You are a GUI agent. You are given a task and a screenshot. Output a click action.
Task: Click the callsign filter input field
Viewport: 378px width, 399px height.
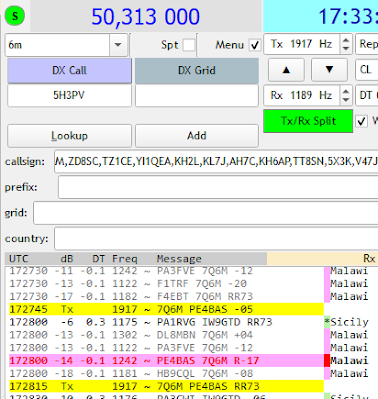tap(216, 162)
